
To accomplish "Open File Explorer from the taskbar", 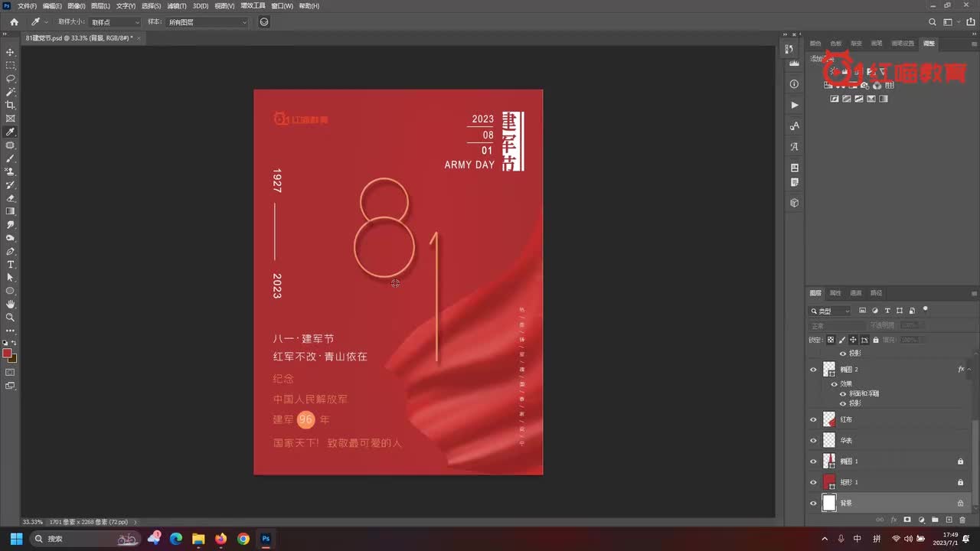I will [198, 539].
